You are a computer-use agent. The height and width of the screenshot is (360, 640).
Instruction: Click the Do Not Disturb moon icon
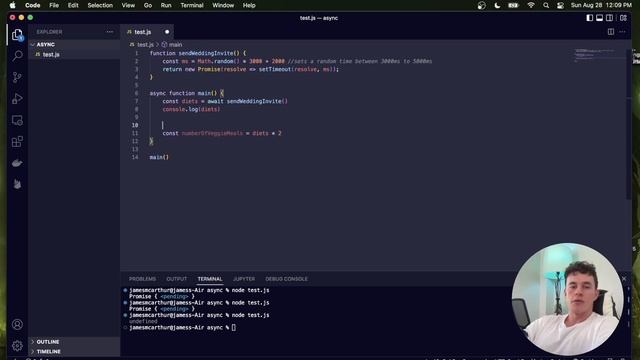click(x=497, y=5)
